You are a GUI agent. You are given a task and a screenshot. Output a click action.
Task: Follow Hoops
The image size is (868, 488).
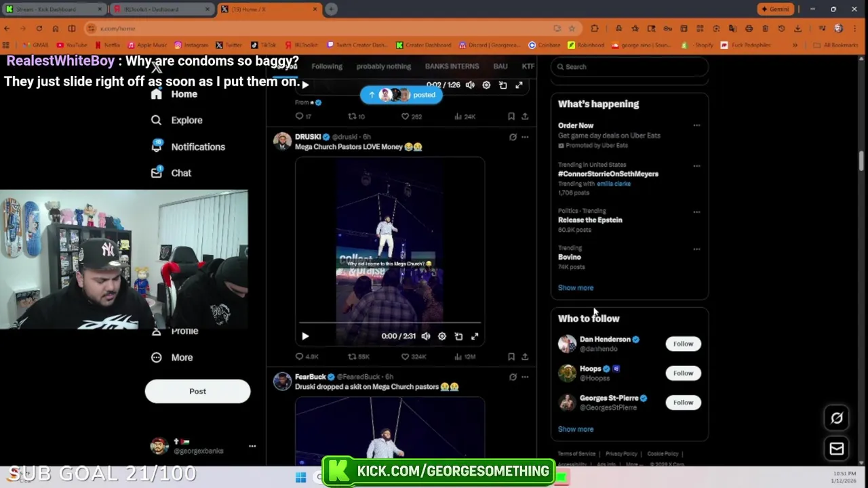pos(683,373)
